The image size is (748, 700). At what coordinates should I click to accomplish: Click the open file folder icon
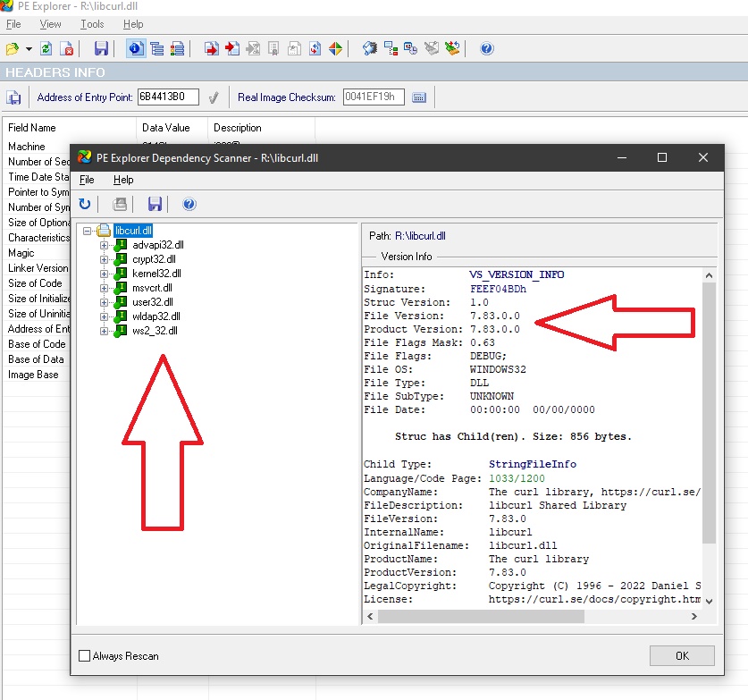click(x=12, y=48)
